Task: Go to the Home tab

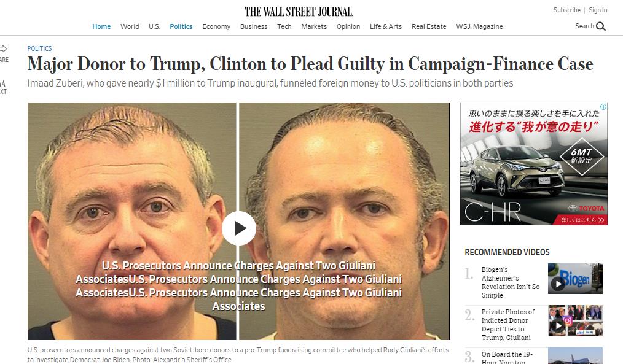Action: click(101, 26)
